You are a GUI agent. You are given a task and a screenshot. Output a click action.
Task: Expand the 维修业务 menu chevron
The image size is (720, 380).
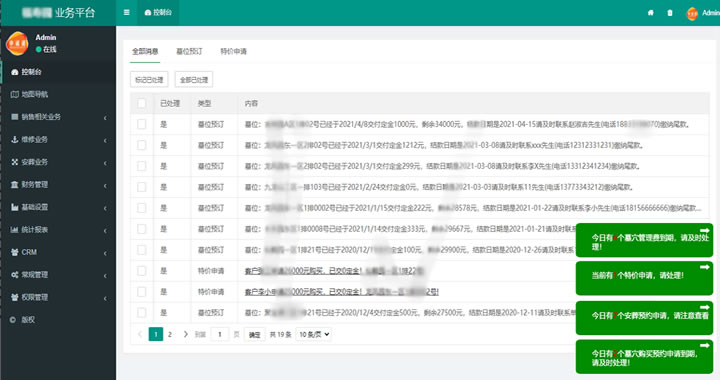(105, 140)
